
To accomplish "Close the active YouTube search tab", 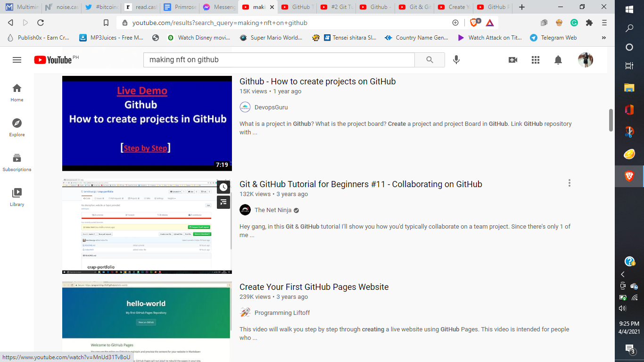I will (272, 7).
